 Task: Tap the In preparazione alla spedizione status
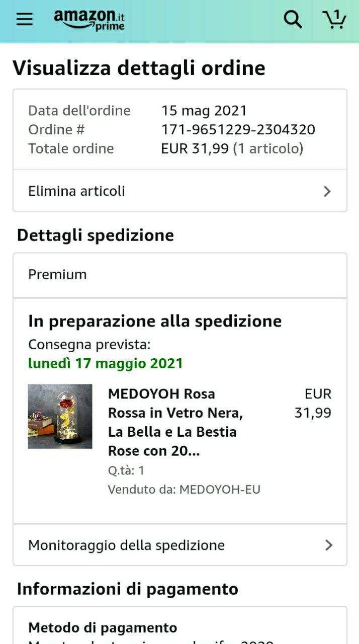click(x=155, y=321)
